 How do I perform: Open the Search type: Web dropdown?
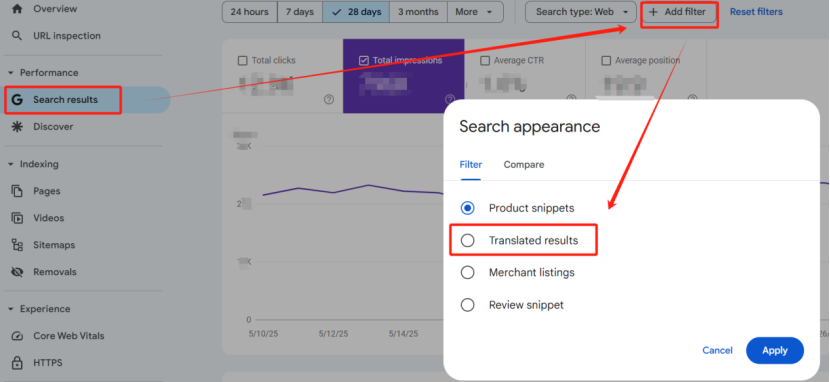coord(581,12)
